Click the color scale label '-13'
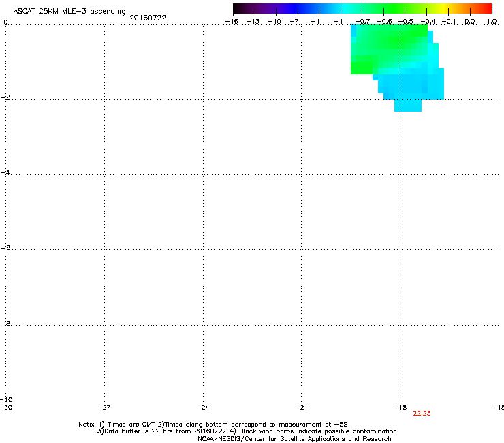Screen dimensions: 504x443 tap(253, 22)
